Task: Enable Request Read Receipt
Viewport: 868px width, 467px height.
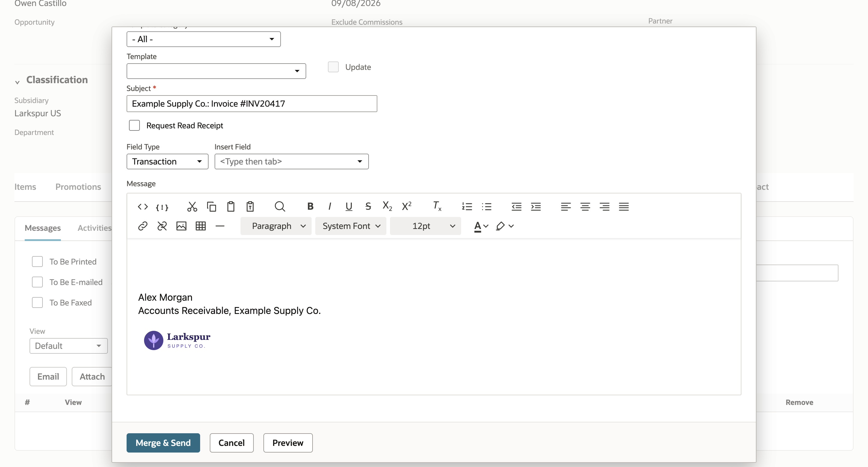Action: click(x=134, y=125)
